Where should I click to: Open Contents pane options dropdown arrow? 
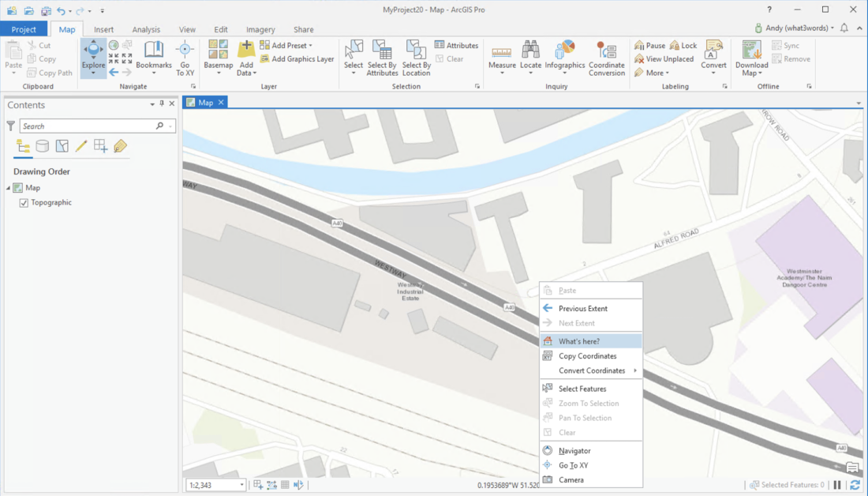click(152, 104)
